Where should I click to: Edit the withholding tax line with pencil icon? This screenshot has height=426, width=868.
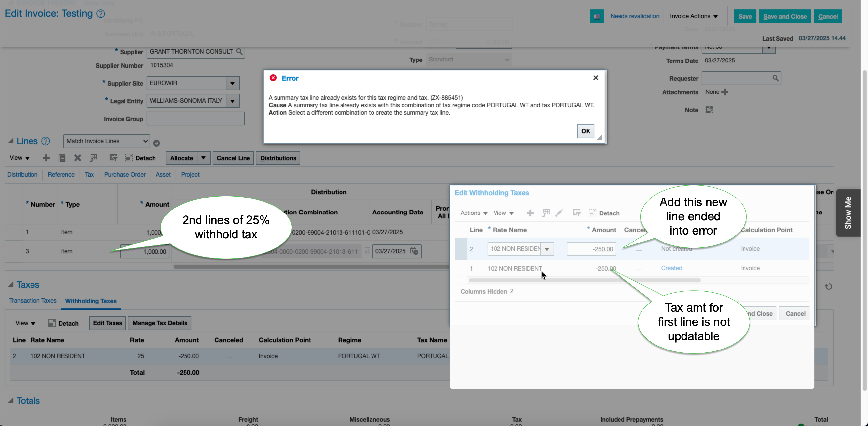pos(559,213)
